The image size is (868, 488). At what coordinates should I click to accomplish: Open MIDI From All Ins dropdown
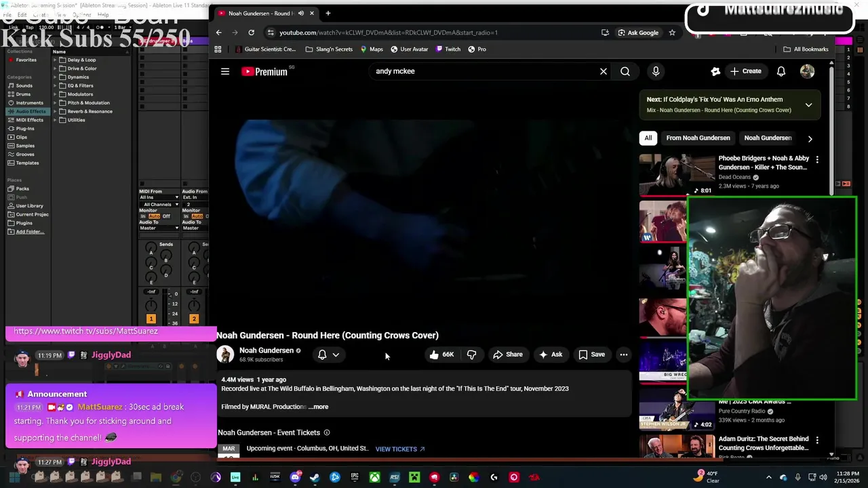click(x=159, y=197)
